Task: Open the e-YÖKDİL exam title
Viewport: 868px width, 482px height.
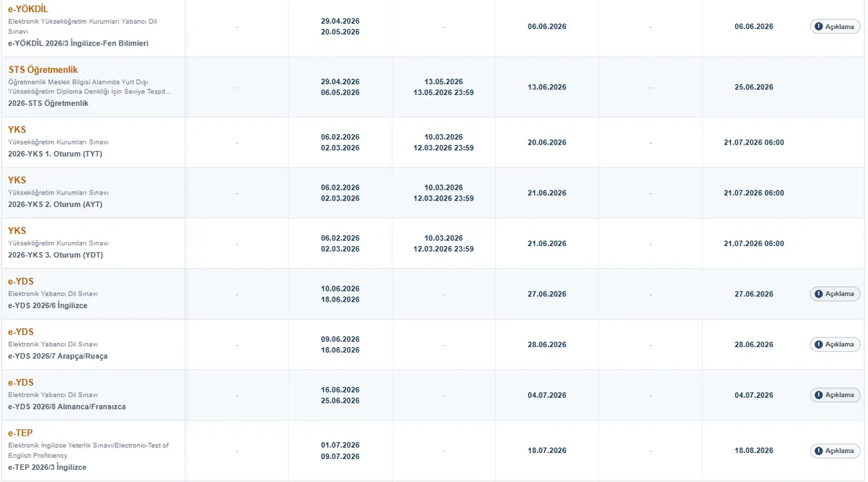Action: click(x=28, y=9)
